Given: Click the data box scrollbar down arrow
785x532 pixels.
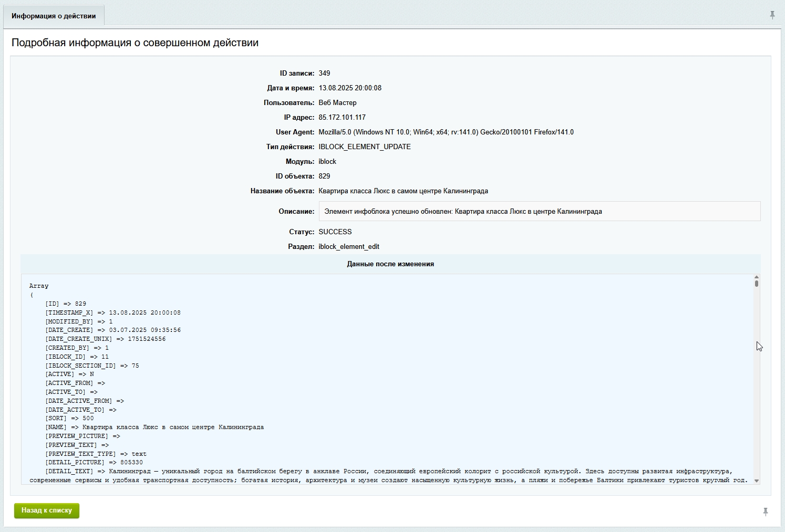Looking at the screenshot, I should pos(757,481).
